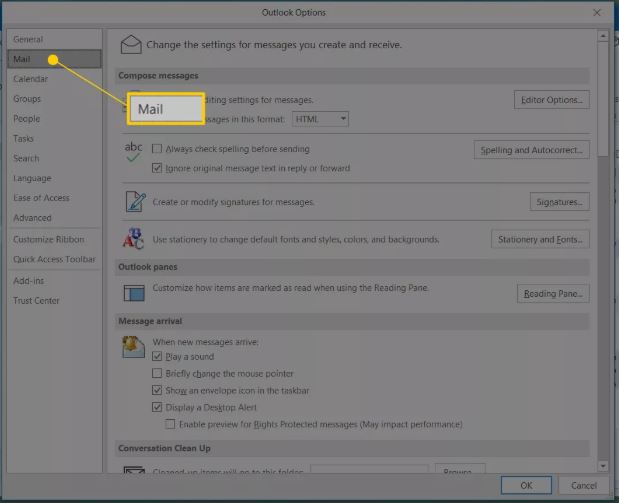Open the Signatures dialog
The image size is (619, 503).
(559, 202)
